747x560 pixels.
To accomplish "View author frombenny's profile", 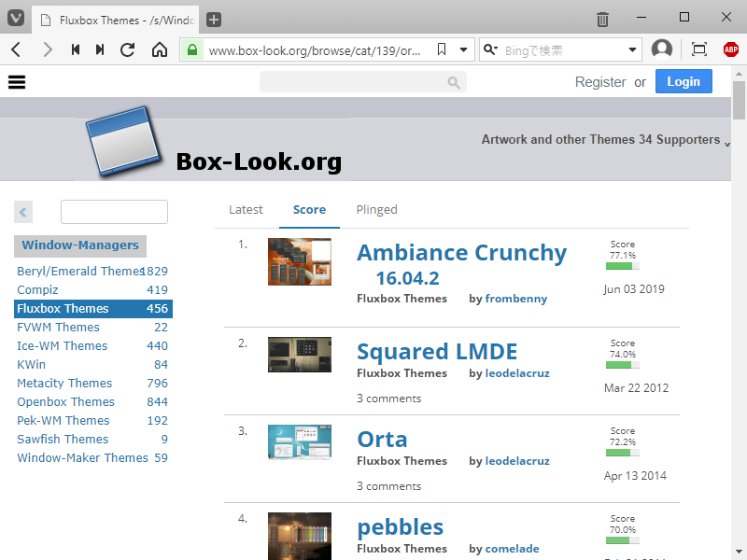I will point(516,299).
